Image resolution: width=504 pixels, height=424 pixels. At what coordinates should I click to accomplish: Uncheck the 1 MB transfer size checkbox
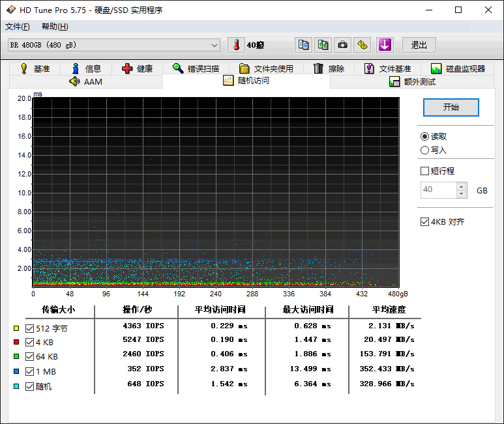coord(29,371)
